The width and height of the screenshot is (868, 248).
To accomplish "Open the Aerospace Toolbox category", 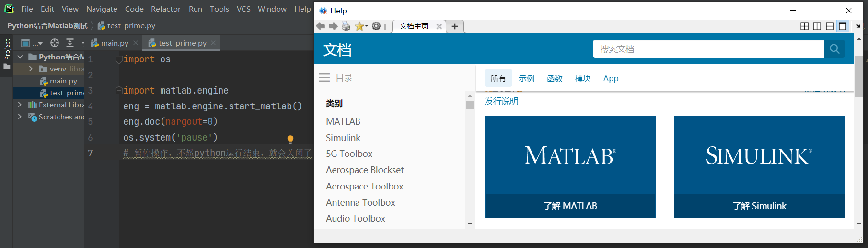I will [x=365, y=187].
